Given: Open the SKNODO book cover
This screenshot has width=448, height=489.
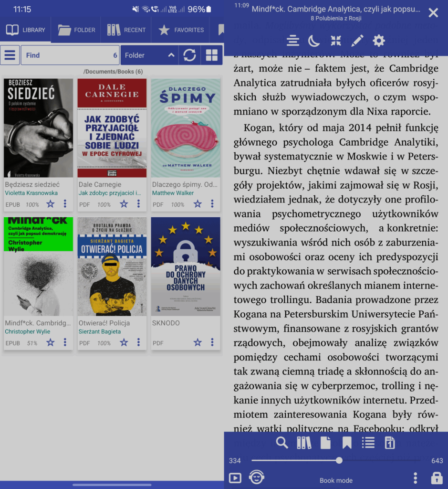Looking at the screenshot, I should (186, 266).
